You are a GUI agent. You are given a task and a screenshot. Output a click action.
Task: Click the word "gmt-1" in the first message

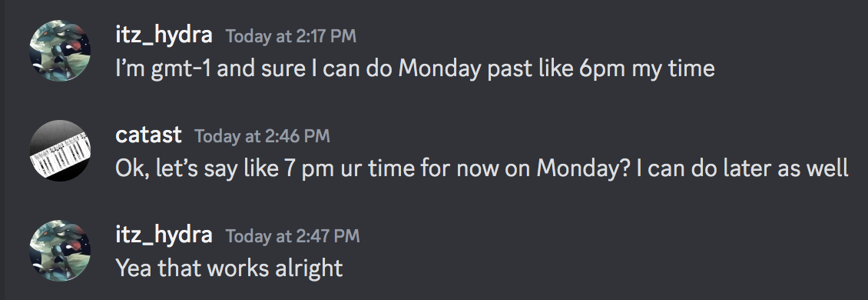tap(181, 68)
